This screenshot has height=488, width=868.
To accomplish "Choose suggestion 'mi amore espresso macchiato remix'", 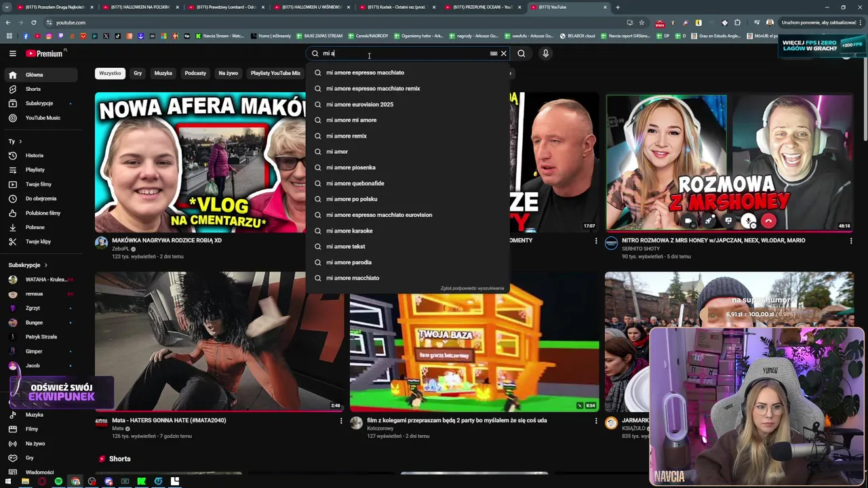I will click(x=407, y=88).
